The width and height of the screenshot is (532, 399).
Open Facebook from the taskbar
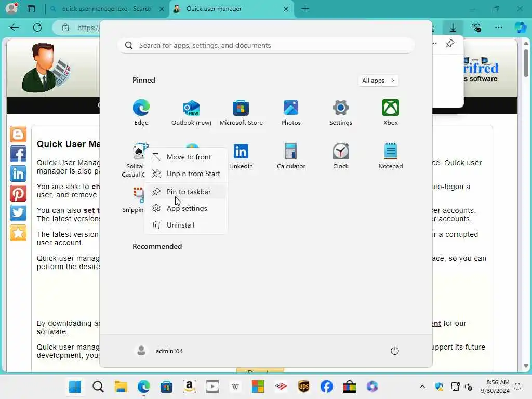click(326, 387)
